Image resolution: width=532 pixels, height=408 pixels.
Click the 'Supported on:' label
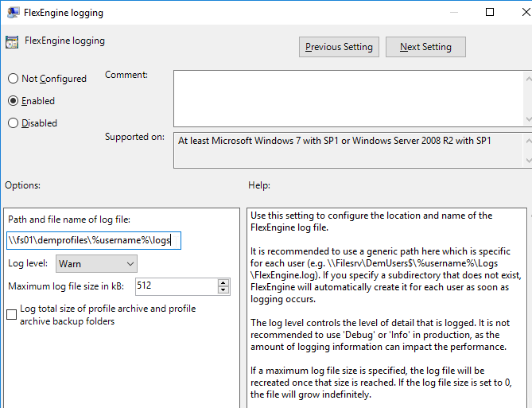tap(134, 137)
